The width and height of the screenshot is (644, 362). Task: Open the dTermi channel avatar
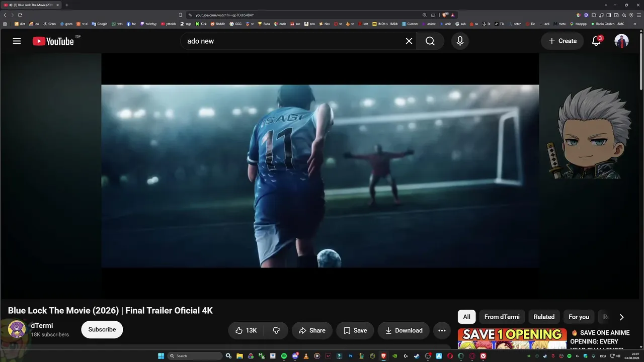point(17,330)
